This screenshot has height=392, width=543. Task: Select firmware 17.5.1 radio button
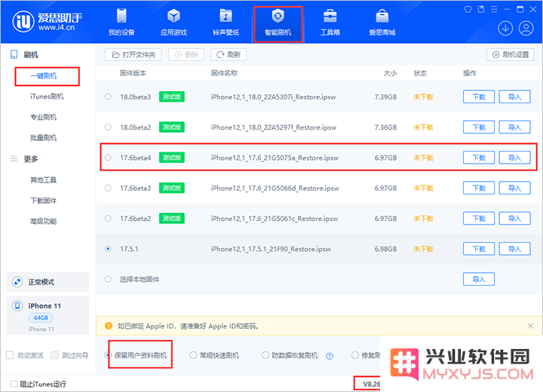click(x=108, y=249)
